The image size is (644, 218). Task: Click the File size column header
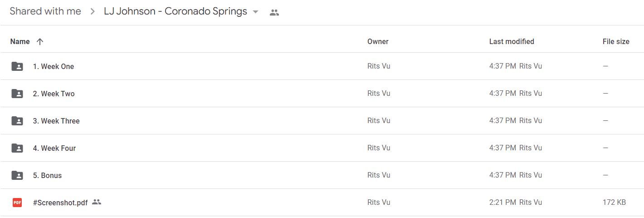pyautogui.click(x=616, y=41)
